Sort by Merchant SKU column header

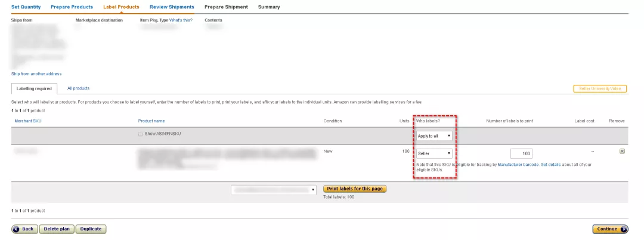click(x=28, y=121)
